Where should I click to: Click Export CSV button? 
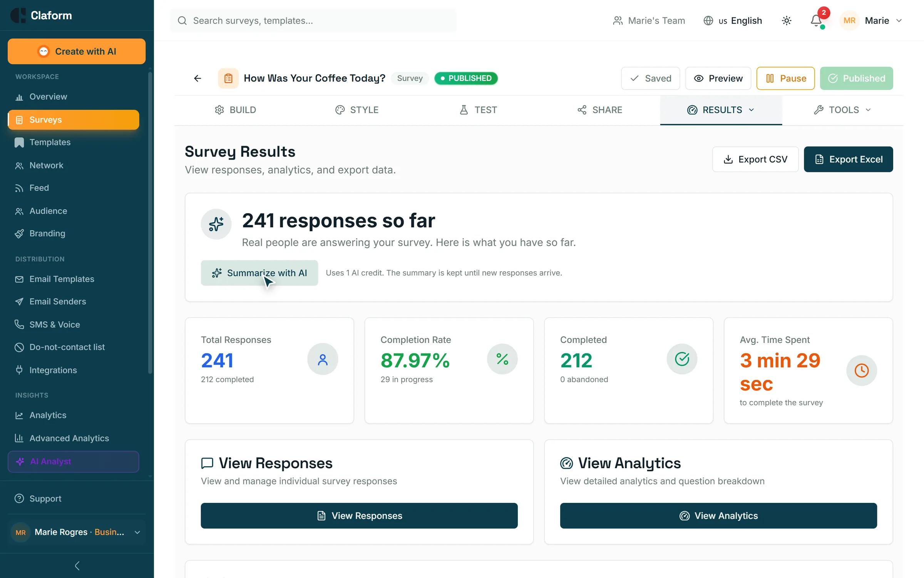point(755,159)
